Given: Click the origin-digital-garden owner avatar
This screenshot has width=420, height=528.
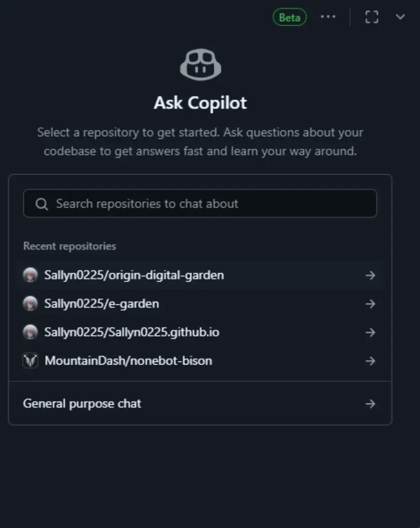Looking at the screenshot, I should (x=30, y=275).
